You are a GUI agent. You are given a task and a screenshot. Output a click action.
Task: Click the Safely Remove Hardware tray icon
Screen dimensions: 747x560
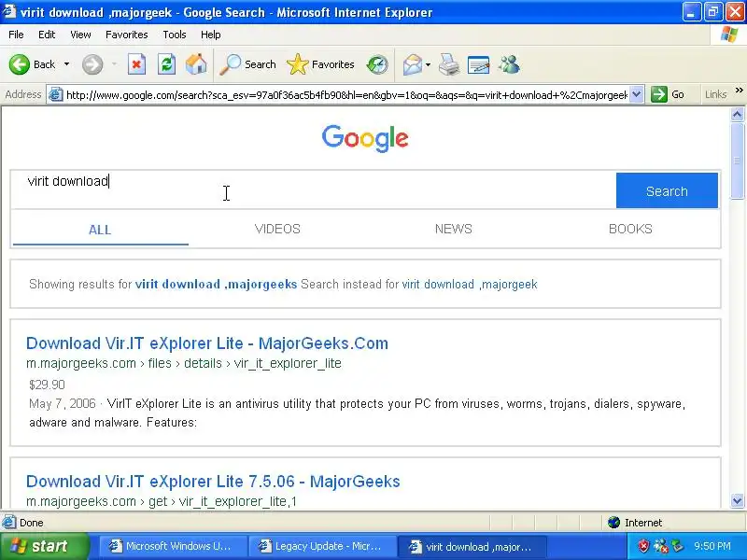(x=677, y=546)
